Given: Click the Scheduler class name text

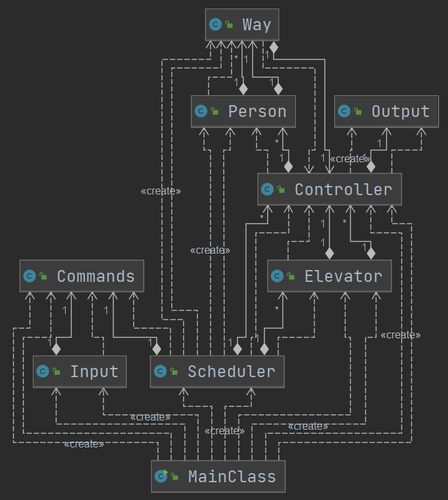Looking at the screenshot, I should pyautogui.click(x=231, y=371).
